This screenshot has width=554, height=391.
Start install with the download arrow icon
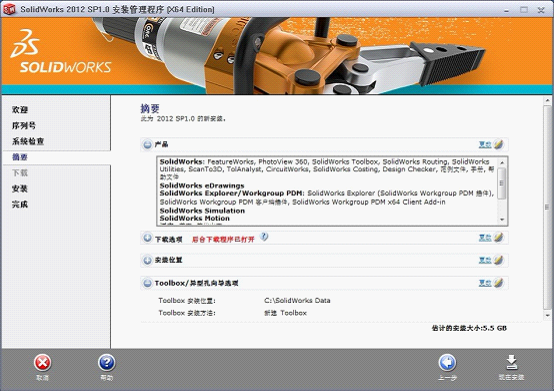point(511,363)
